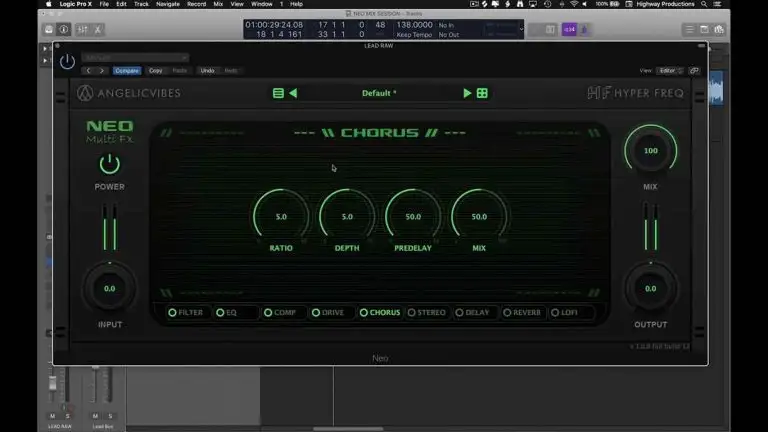Go to next preset with right arrow
Image resolution: width=768 pixels, height=432 pixels.
pyautogui.click(x=467, y=93)
